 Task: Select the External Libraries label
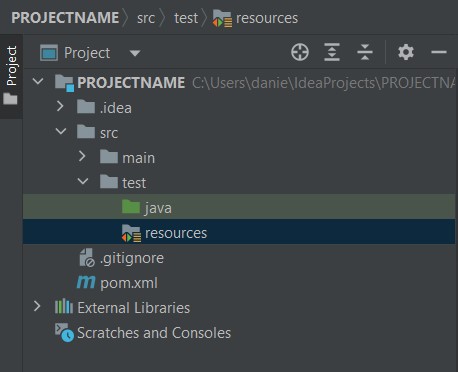point(134,308)
